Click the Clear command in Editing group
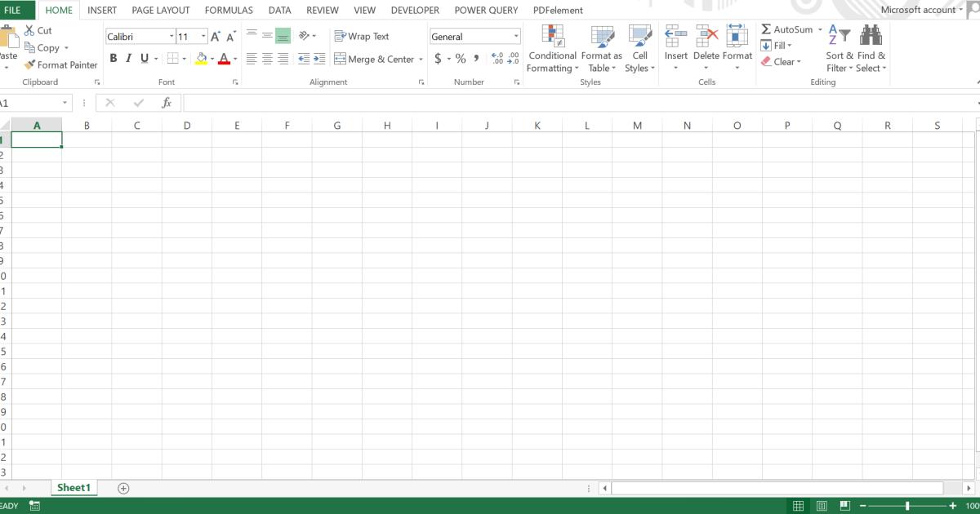Viewport: 980px width, 514px height. click(782, 61)
